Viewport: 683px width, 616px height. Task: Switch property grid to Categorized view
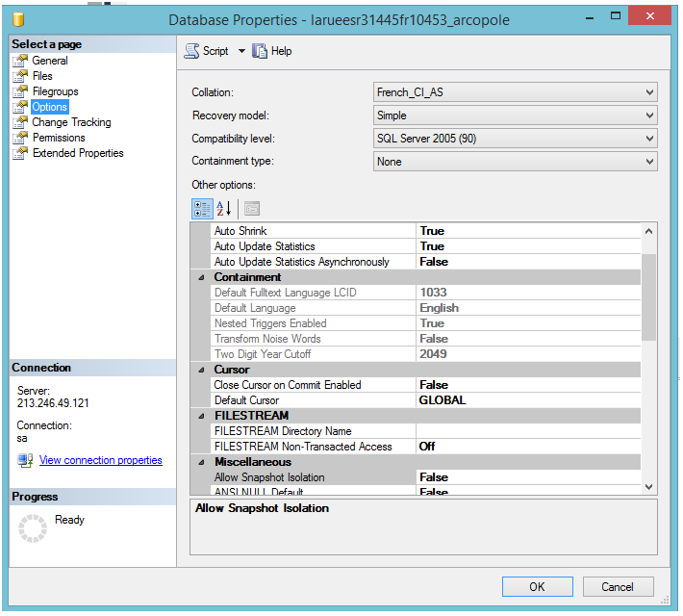click(203, 209)
